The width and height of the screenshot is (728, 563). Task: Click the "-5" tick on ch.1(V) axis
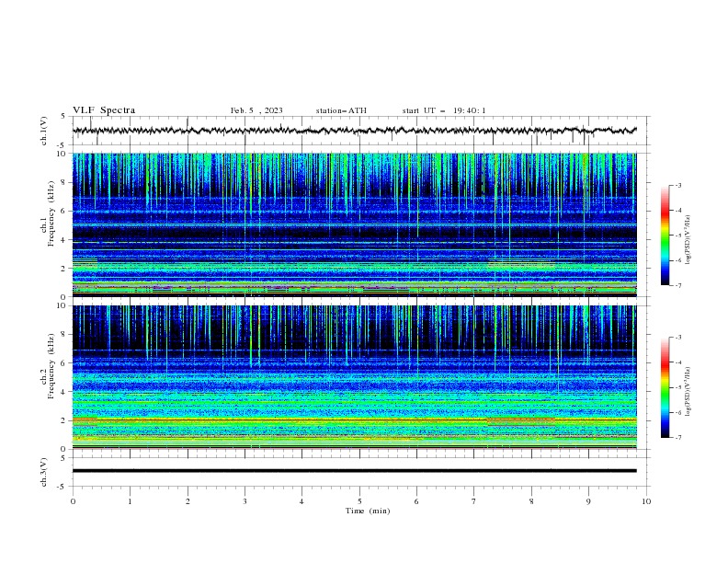tap(63, 145)
